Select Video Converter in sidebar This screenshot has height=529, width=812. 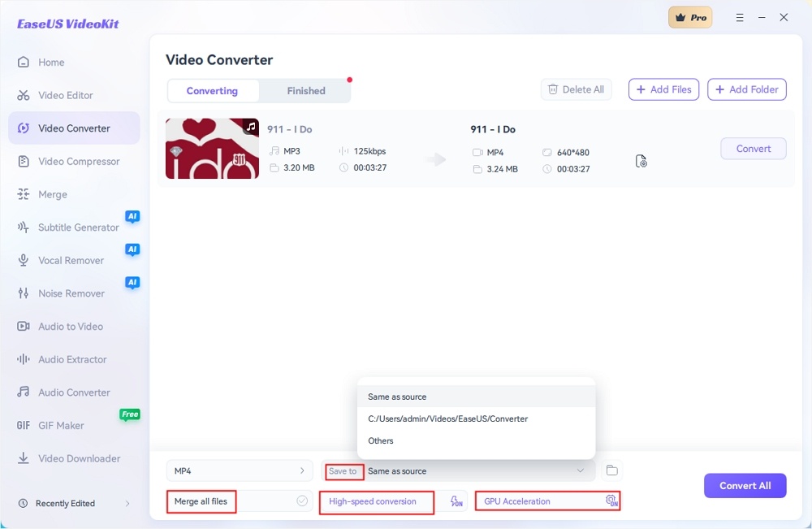coord(74,128)
